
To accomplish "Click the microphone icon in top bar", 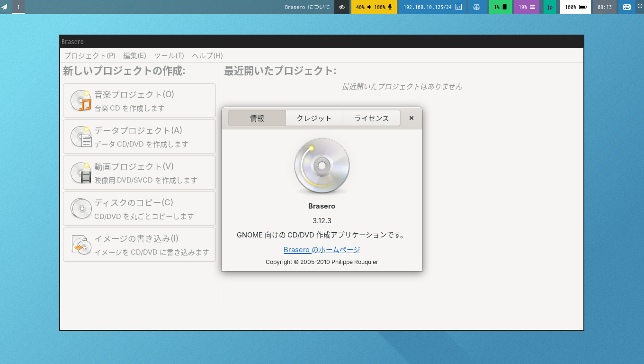I will point(390,7).
